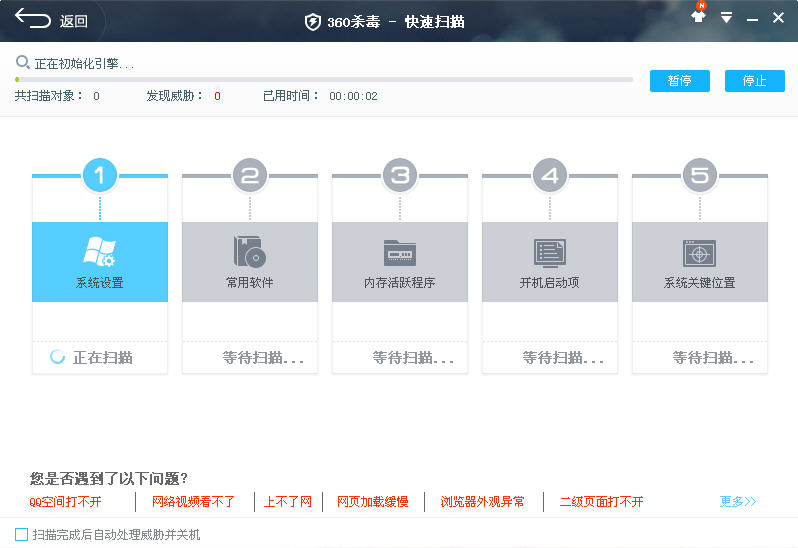Click 等待扫描 under 内存活跃程序
The width and height of the screenshot is (798, 548).
pos(413,358)
